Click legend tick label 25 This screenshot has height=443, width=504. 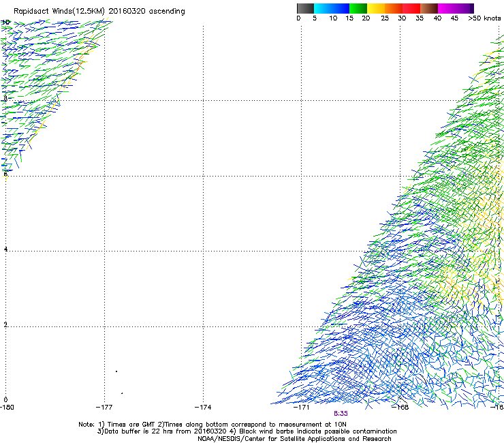[x=385, y=18]
